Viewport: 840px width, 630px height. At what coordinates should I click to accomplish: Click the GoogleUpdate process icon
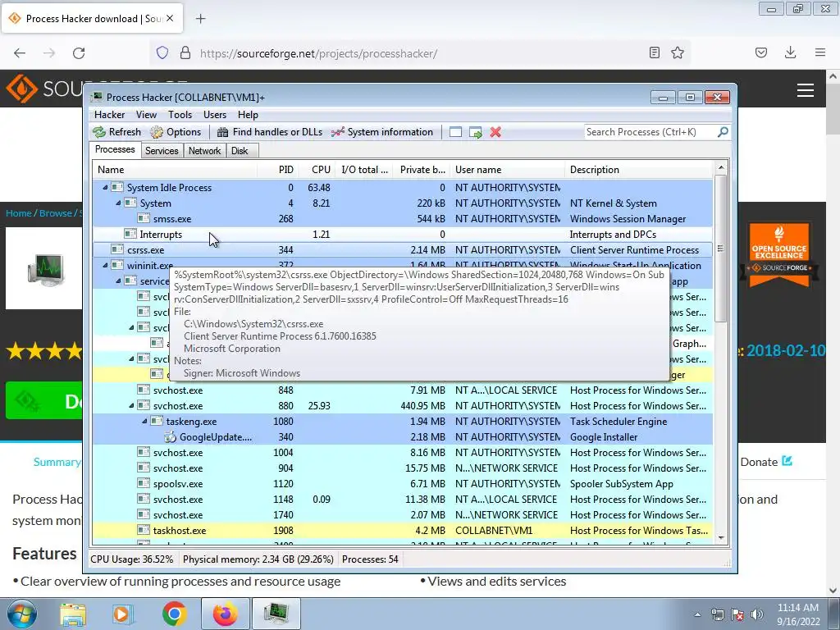pos(170,436)
